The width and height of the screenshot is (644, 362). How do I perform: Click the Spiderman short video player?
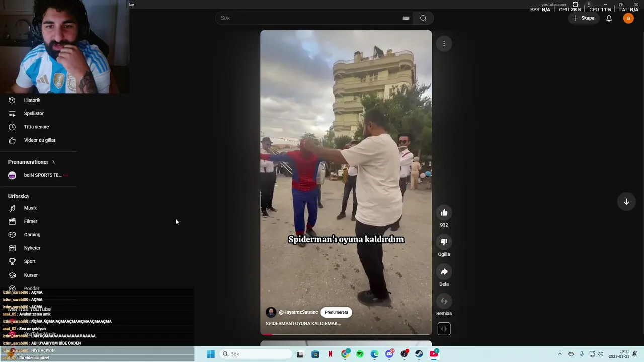(x=346, y=183)
